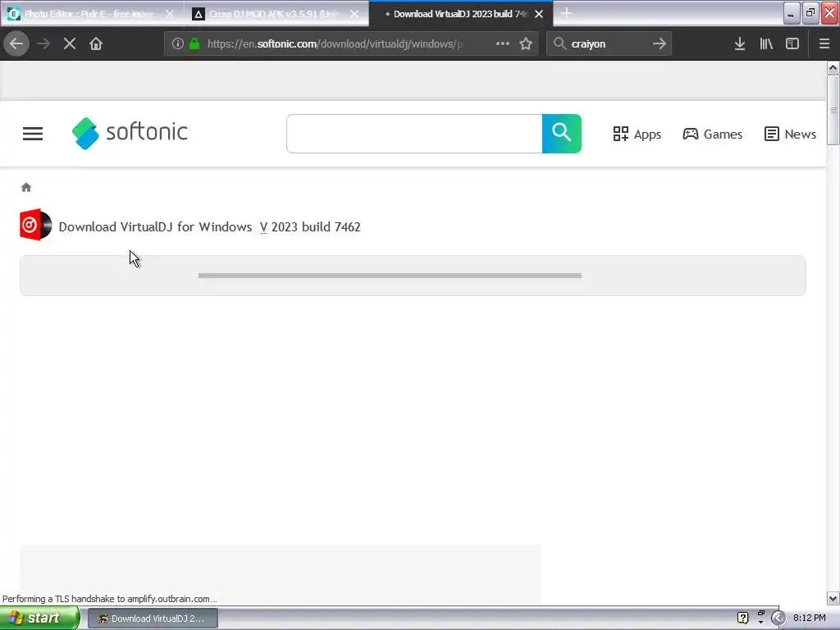This screenshot has width=840, height=630.
Task: Click the V 2023 build 7462 version text
Action: pyautogui.click(x=310, y=226)
